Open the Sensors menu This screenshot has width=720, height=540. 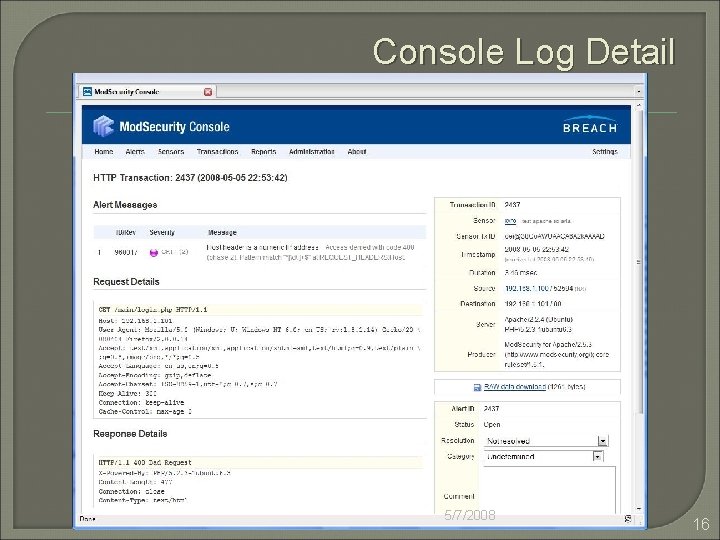(171, 152)
